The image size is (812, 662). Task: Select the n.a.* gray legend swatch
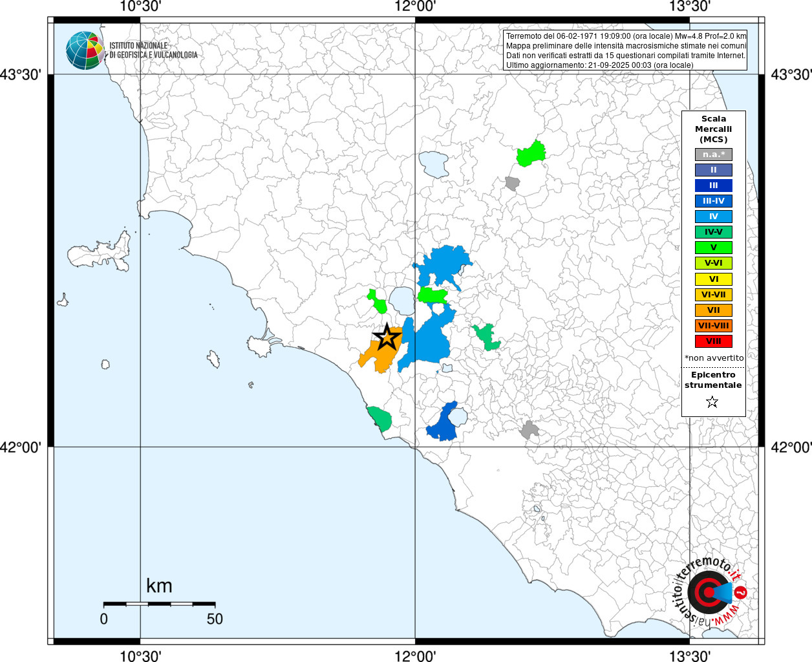click(x=714, y=155)
